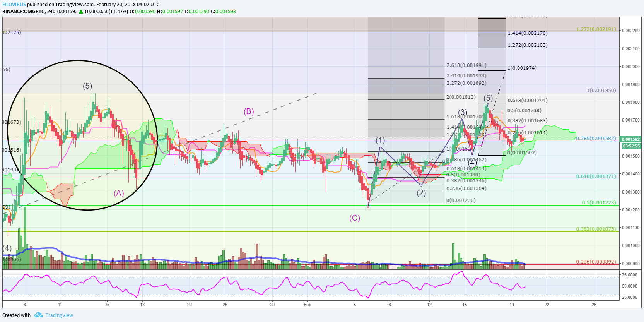Image resolution: width=644 pixels, height=322 pixels.
Task: Select the 0.618(0.001371) Fibonacci level label
Action: pos(596,176)
